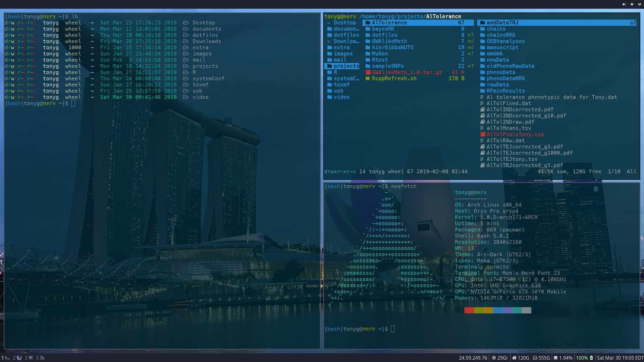
Task: Click the disk drive icon beside 555G
Action: click(535, 358)
